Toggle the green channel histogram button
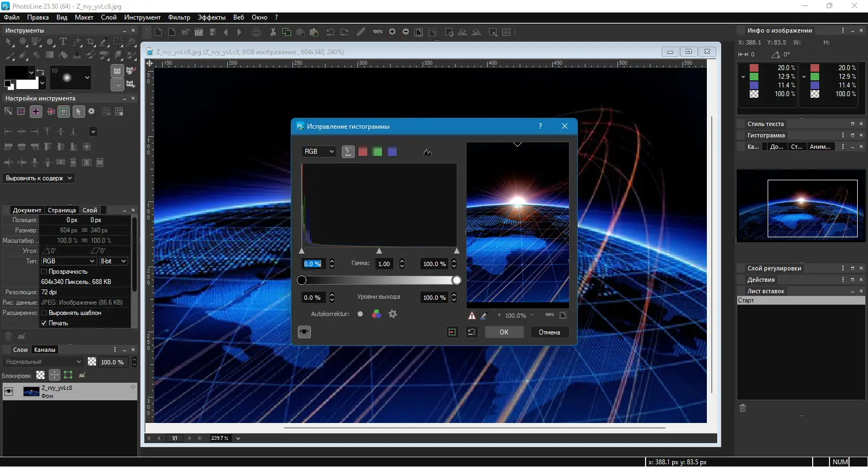 click(378, 152)
